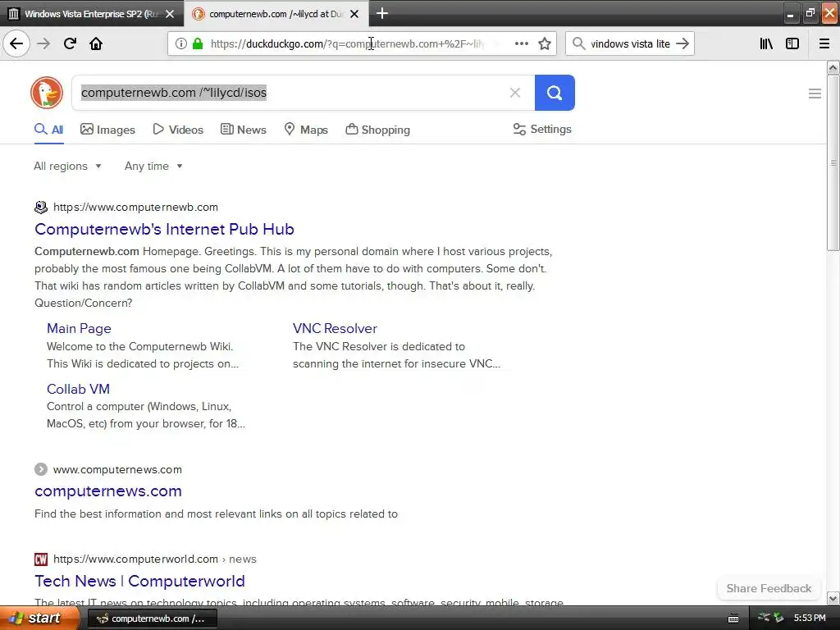Click the vertical scrollbar thumb
The width and height of the screenshot is (840, 630).
click(x=833, y=162)
